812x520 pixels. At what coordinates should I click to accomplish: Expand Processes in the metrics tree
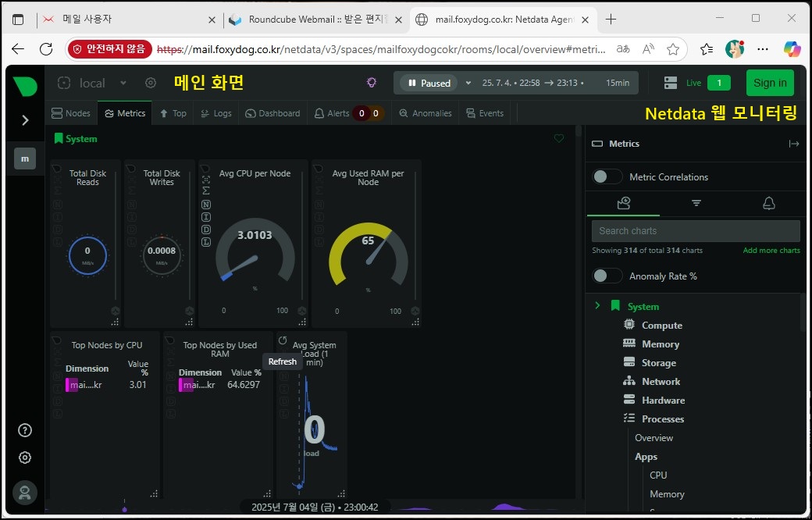pos(663,418)
